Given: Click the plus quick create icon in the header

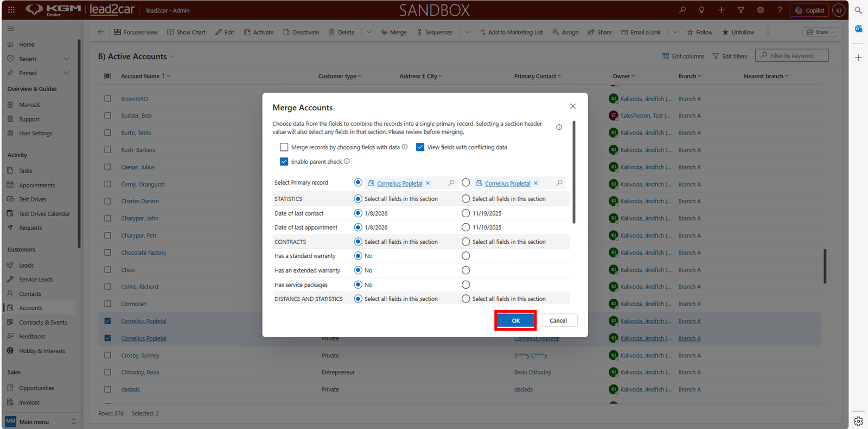Looking at the screenshot, I should click(x=721, y=10).
